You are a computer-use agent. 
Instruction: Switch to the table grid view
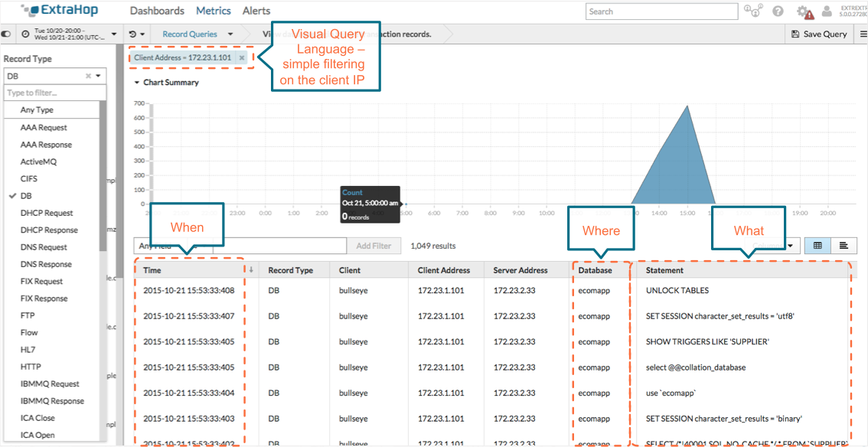coord(817,245)
